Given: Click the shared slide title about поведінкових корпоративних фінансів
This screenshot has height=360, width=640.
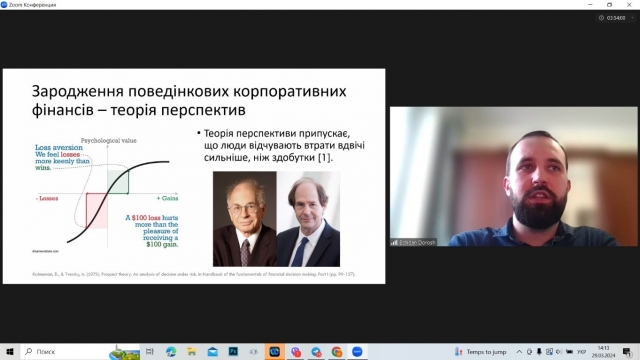Looking at the screenshot, I should tap(189, 100).
